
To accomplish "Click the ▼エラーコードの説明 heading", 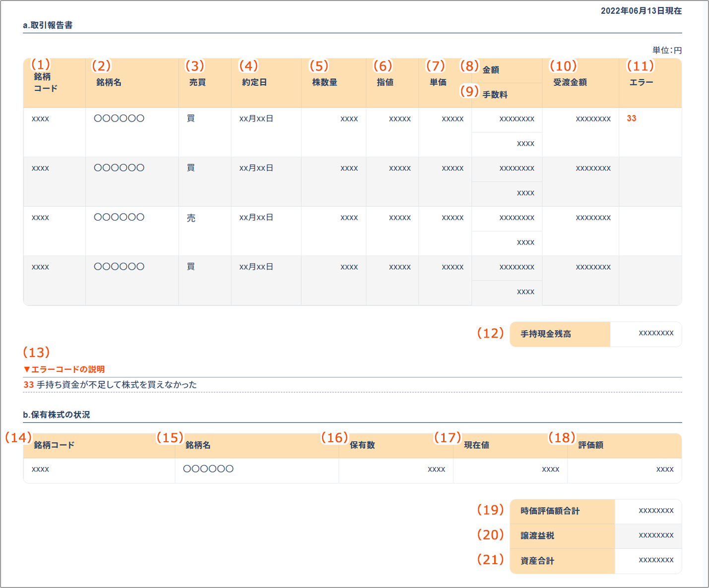I will [x=64, y=369].
